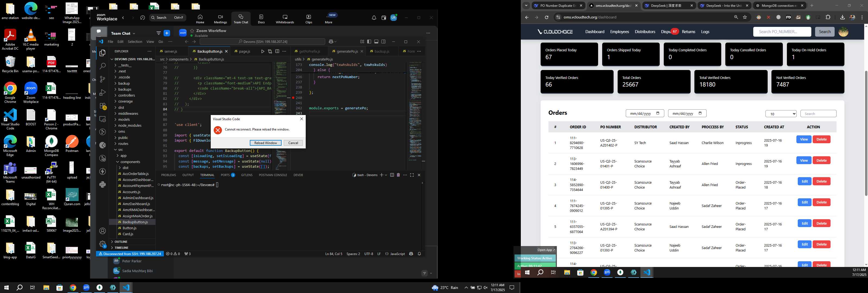Click Search button in CloudChoice header
Image resolution: width=868 pixels, height=293 pixels.
coord(825,32)
